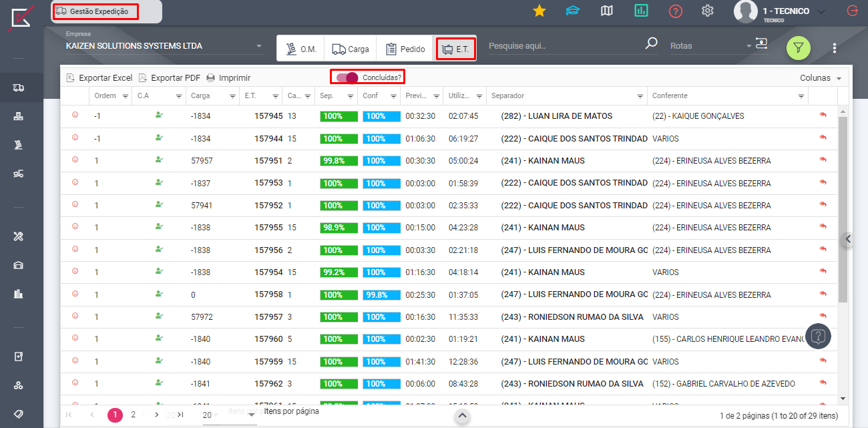This screenshot has width=868, height=428.
Task: Open the items per page dropdown
Action: (230, 415)
